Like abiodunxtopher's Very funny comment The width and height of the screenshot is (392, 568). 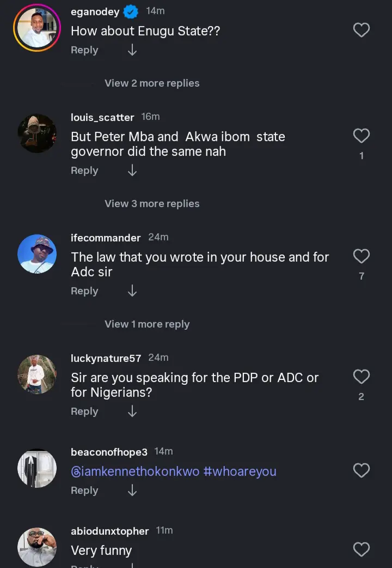tap(362, 549)
